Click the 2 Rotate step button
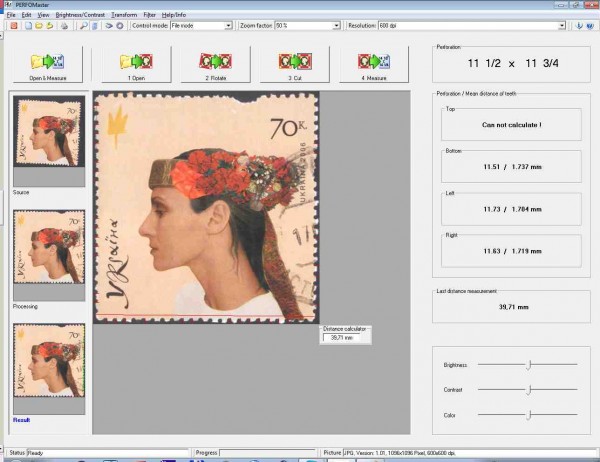 click(x=215, y=65)
